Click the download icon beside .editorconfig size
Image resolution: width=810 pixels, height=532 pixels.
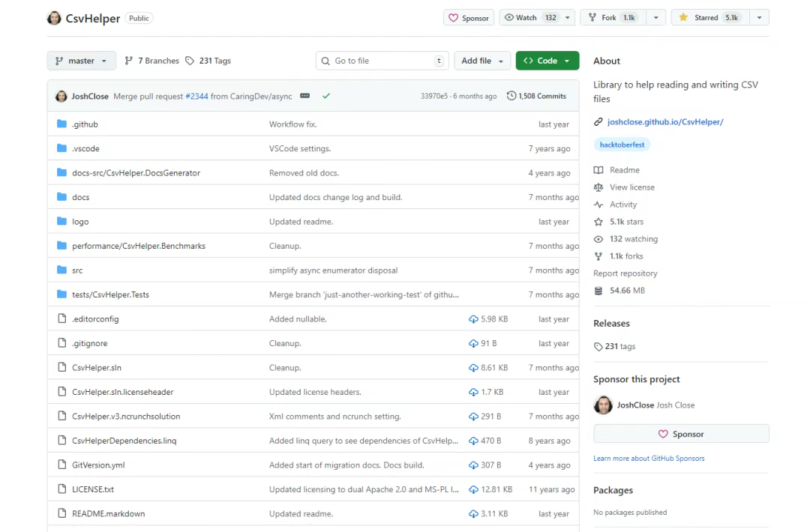pyautogui.click(x=473, y=319)
